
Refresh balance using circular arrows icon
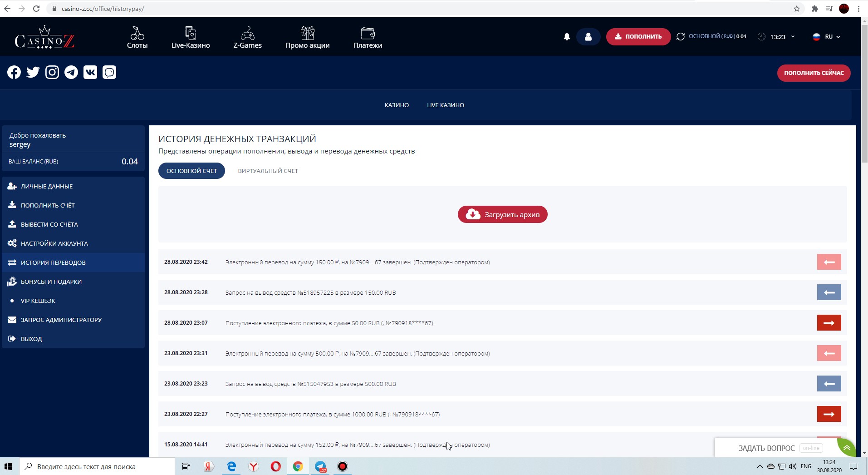[x=680, y=37]
